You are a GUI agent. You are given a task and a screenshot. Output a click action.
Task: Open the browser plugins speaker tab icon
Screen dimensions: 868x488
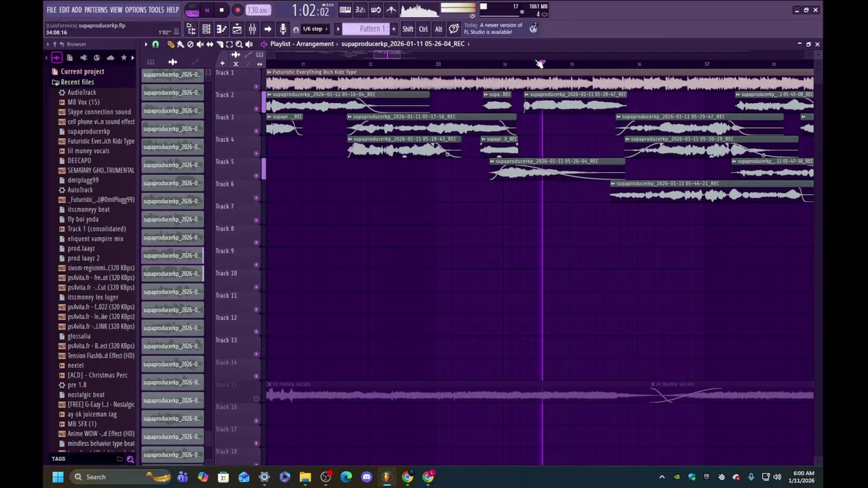(x=83, y=58)
